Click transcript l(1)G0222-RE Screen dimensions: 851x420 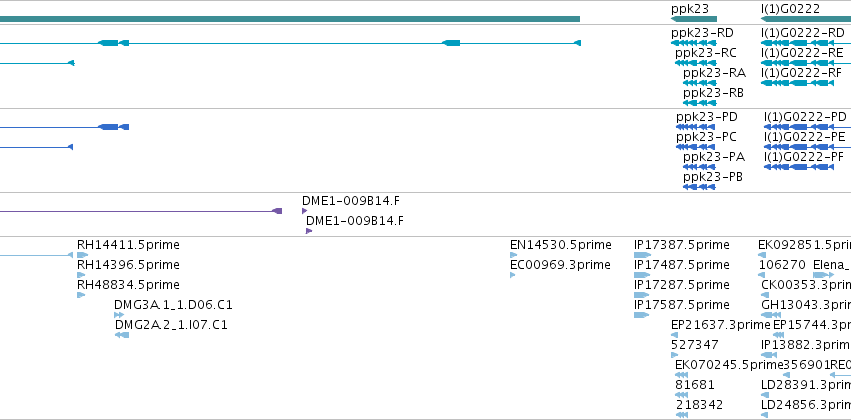802,53
